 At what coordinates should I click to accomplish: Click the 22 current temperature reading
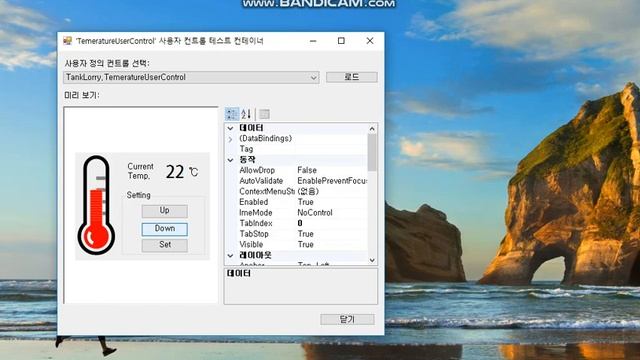pyautogui.click(x=175, y=172)
